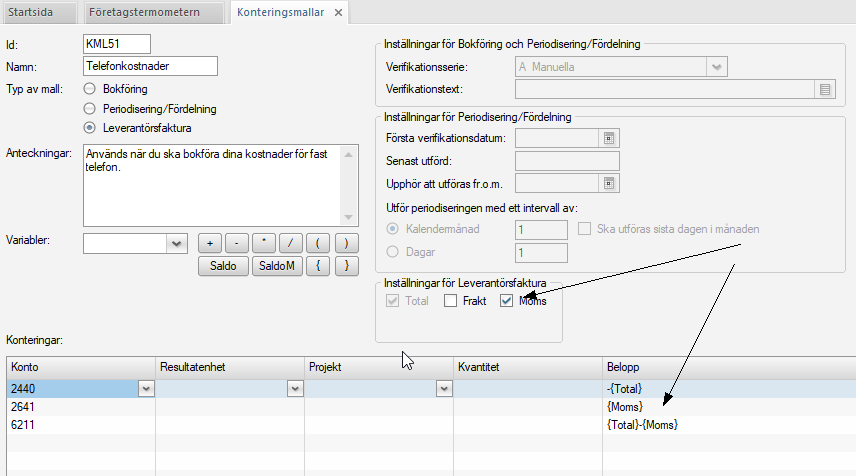Switch to the Startsida tab
Viewport: 856px width, 476px height.
(39, 13)
